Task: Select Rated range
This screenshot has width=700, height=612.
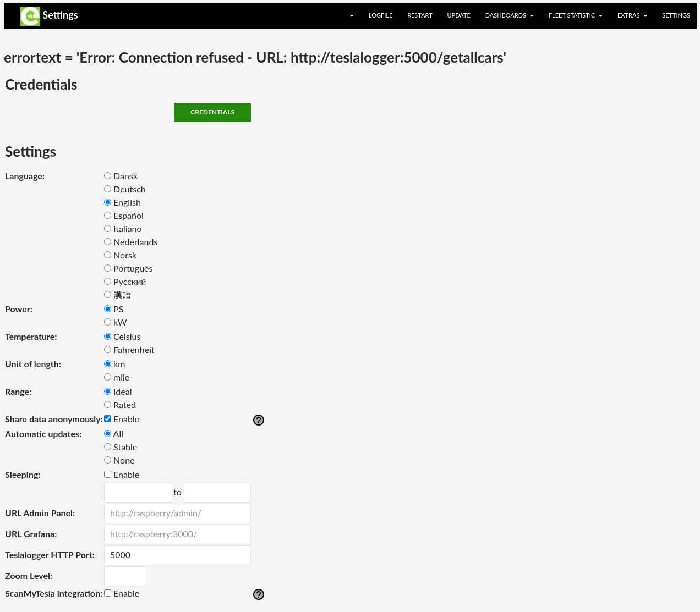Action: (108, 405)
